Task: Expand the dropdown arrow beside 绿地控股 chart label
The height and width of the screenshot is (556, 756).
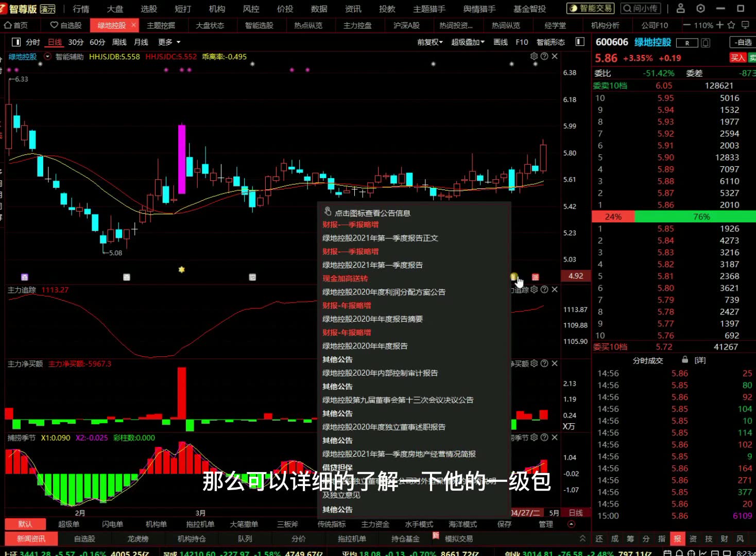Action: pos(47,57)
